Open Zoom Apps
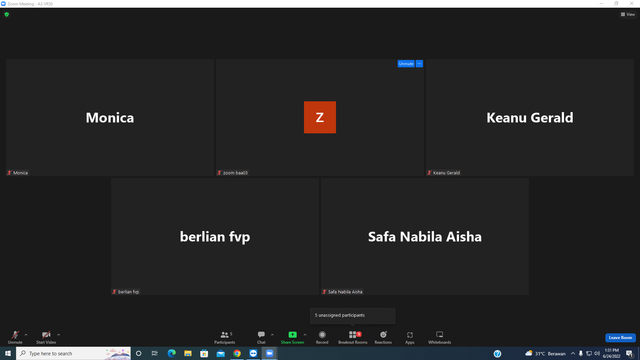This screenshot has height=360, width=640. 410,337
